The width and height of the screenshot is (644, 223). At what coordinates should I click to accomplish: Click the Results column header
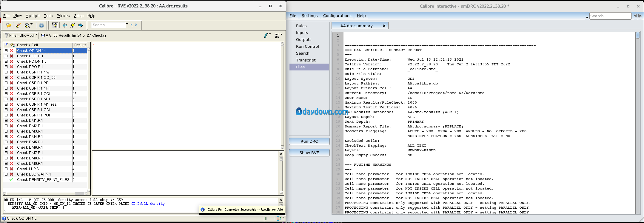pos(80,45)
